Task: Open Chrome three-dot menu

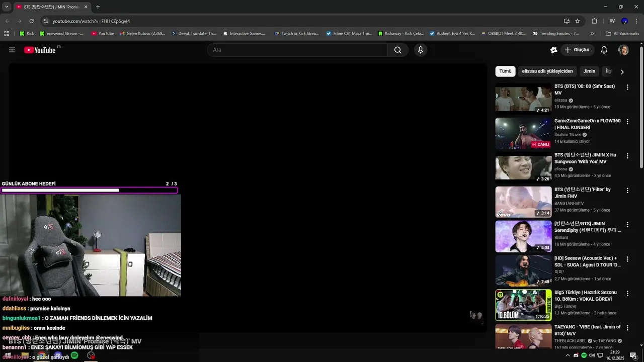Action: [x=636, y=21]
